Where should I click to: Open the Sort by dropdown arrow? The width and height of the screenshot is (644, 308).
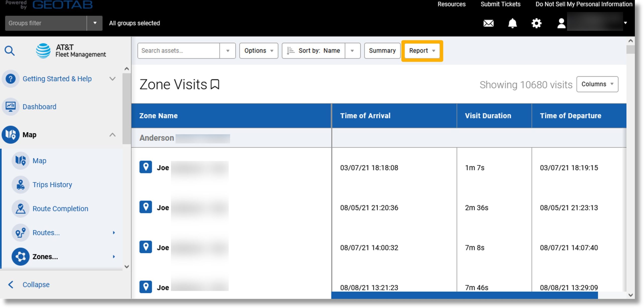[352, 51]
